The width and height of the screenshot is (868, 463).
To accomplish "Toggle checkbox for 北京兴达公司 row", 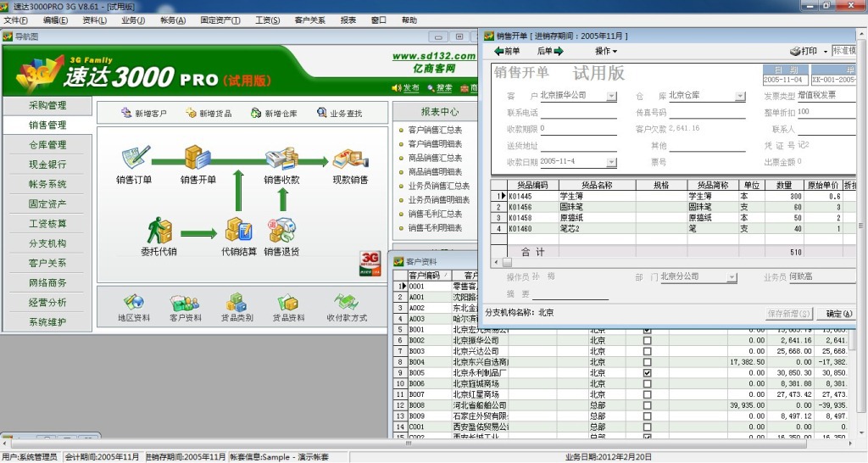I will [647, 351].
